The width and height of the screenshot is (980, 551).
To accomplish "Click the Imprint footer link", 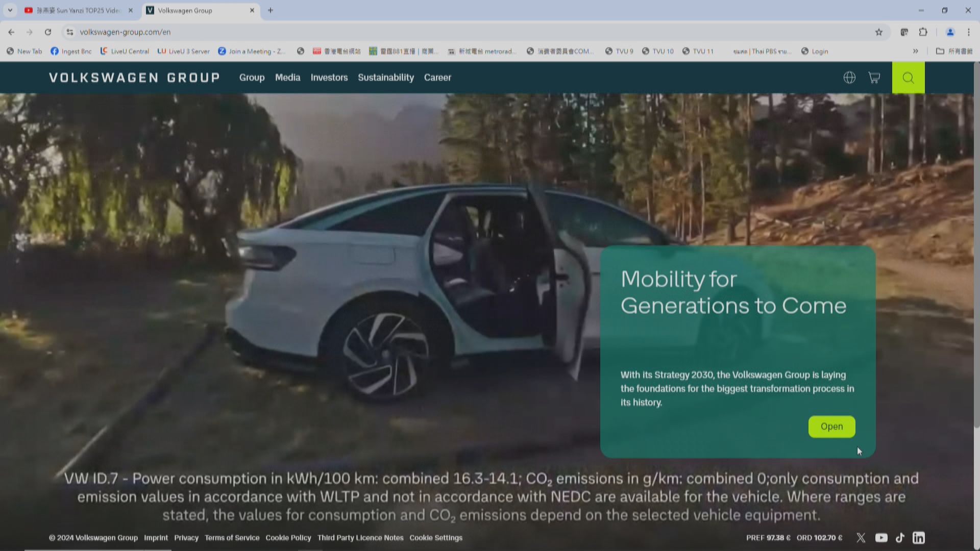I will 156,538.
